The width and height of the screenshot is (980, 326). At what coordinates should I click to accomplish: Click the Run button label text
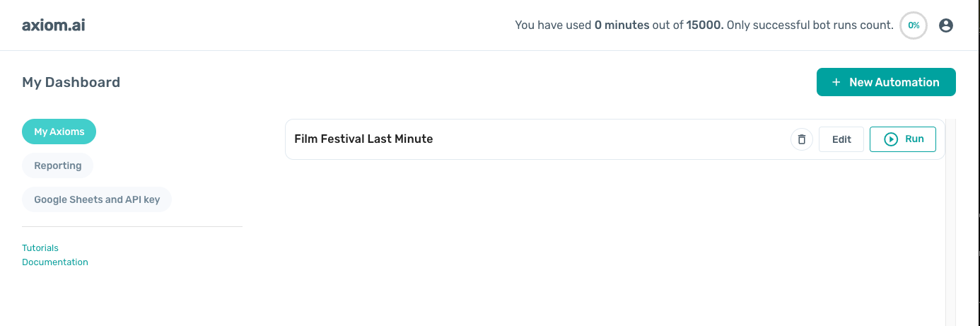pos(914,139)
